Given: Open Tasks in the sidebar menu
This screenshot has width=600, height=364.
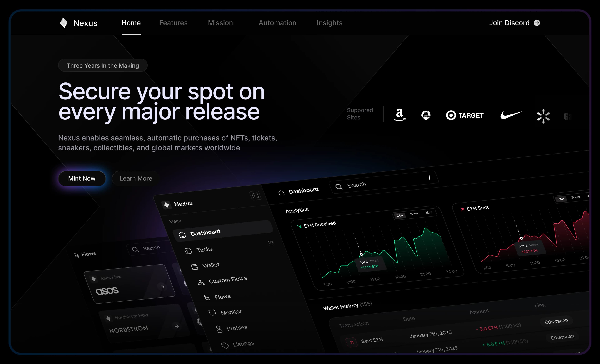Looking at the screenshot, I should 205,250.
